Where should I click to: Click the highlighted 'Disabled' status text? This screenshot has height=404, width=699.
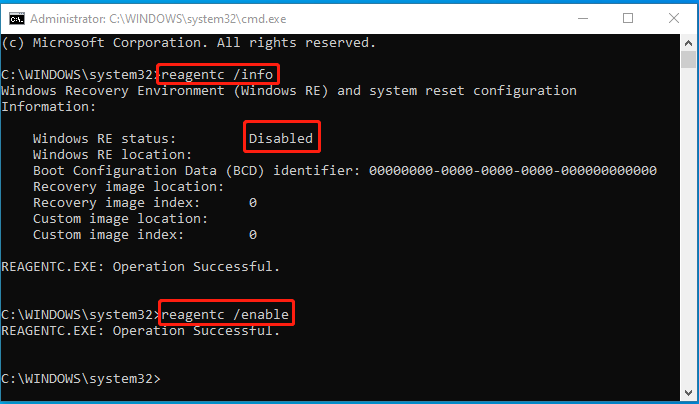(281, 138)
